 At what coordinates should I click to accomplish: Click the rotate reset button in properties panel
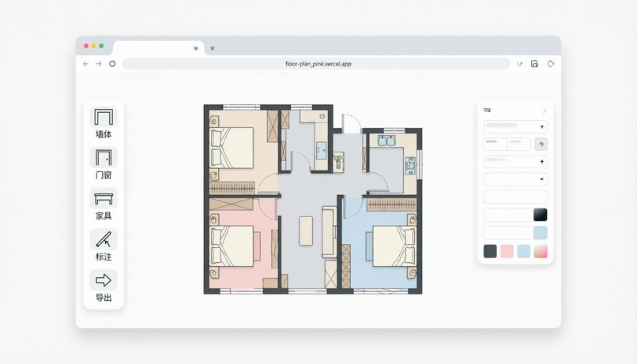(541, 144)
